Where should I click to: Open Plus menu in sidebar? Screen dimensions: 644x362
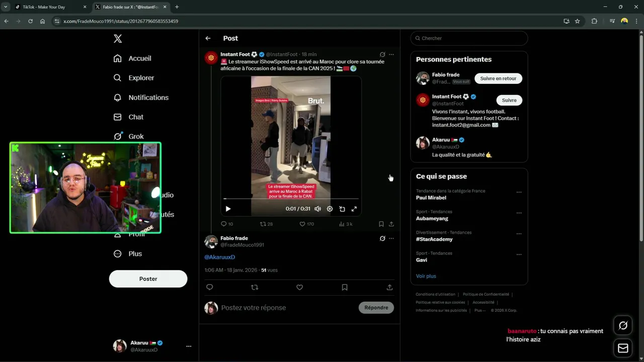[x=128, y=254]
